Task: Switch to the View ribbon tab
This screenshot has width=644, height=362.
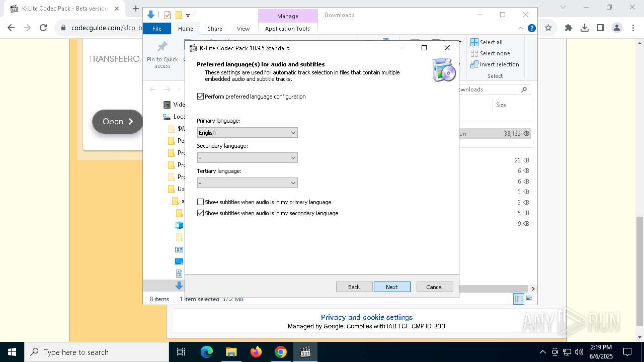Action: (x=243, y=29)
